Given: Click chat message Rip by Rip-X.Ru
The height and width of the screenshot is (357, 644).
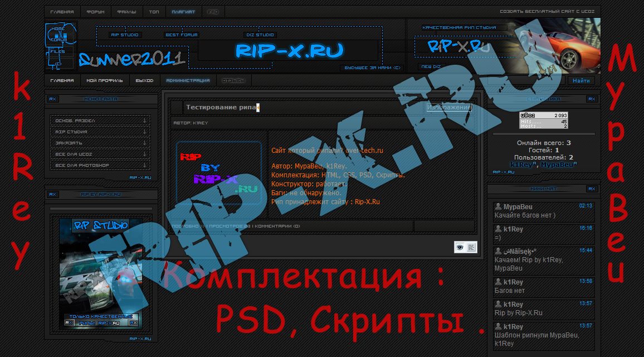Looking at the screenshot, I should point(518,312).
